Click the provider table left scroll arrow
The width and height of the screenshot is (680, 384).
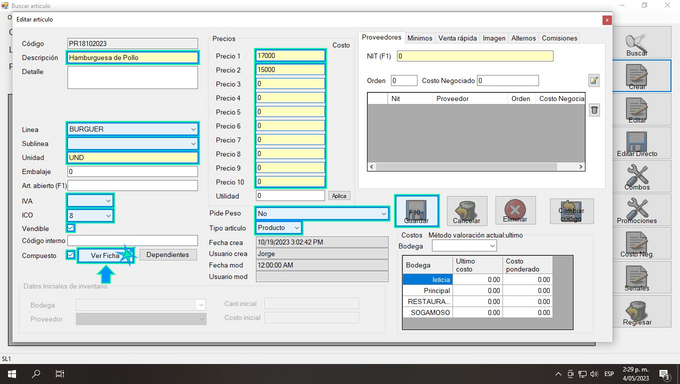pos(371,167)
